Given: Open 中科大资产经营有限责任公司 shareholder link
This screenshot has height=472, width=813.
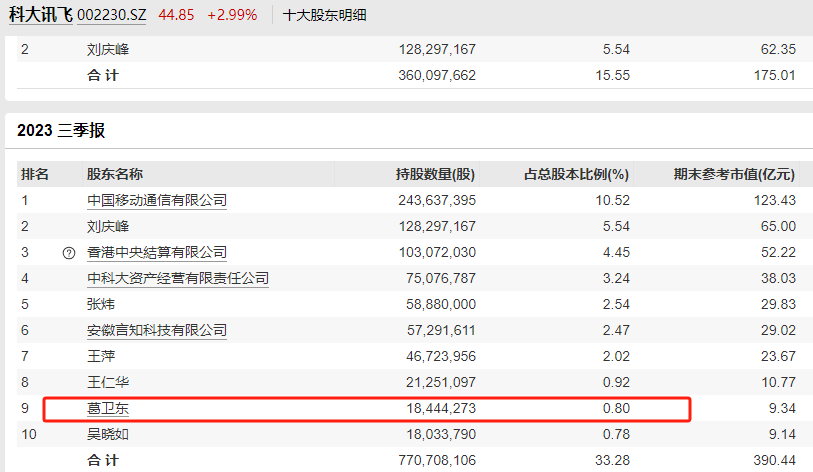Looking at the screenshot, I should click(x=178, y=278).
